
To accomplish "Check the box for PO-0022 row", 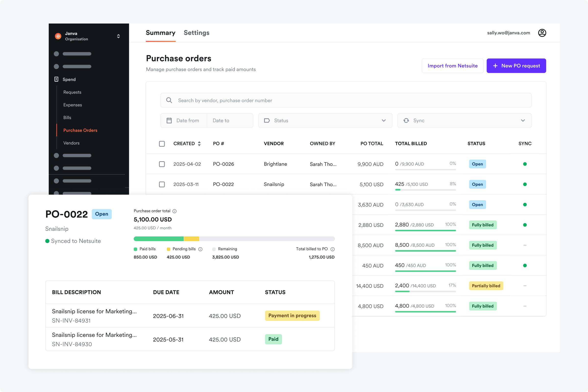I will coord(162,184).
